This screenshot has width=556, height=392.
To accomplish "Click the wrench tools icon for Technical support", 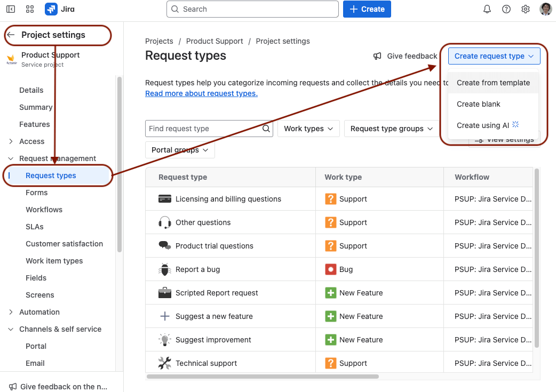I will 164,363.
